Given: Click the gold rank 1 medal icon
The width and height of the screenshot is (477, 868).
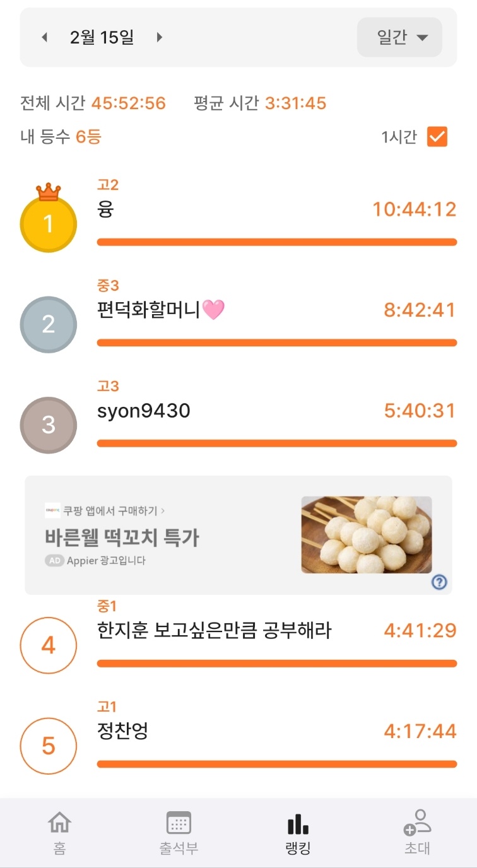Looking at the screenshot, I should pyautogui.click(x=49, y=225).
